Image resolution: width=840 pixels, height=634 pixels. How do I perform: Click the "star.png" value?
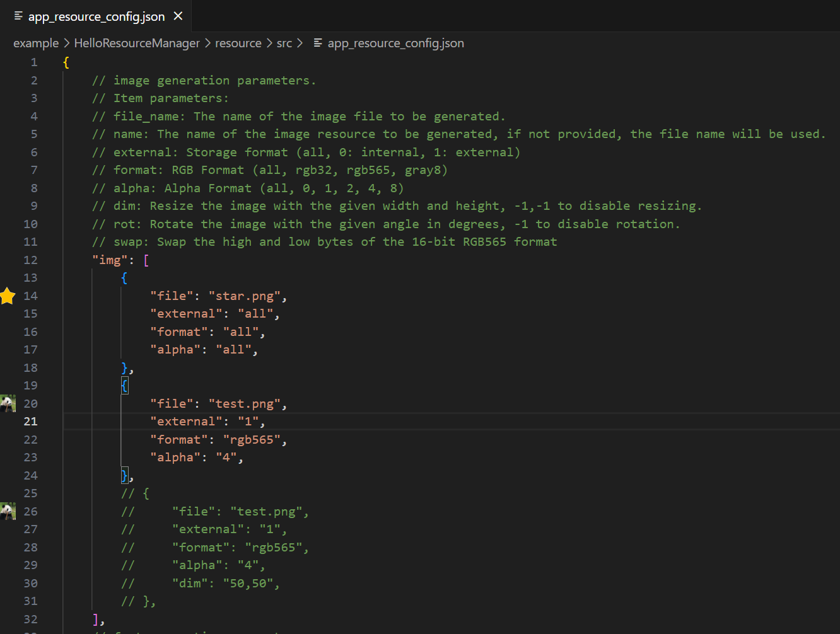pyautogui.click(x=244, y=296)
